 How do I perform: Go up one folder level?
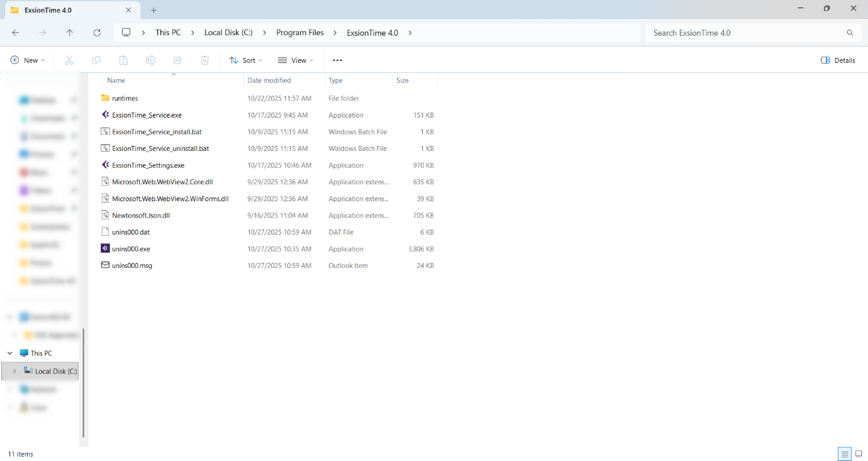70,33
